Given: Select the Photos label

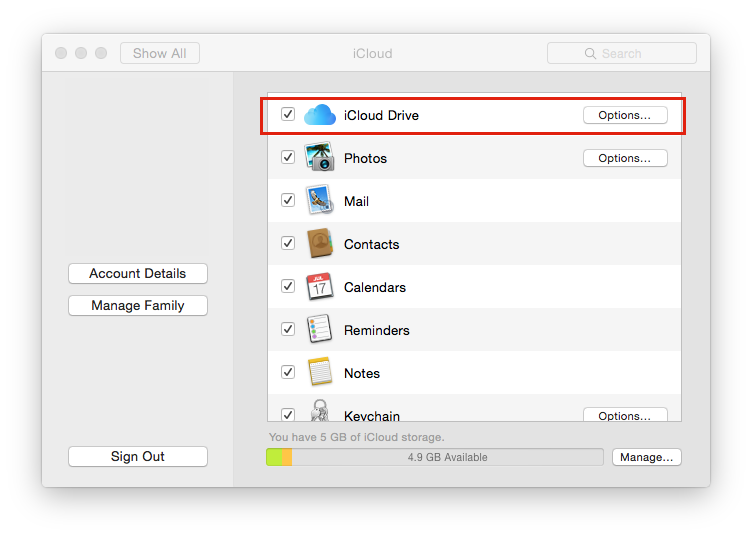Looking at the screenshot, I should pyautogui.click(x=365, y=159).
